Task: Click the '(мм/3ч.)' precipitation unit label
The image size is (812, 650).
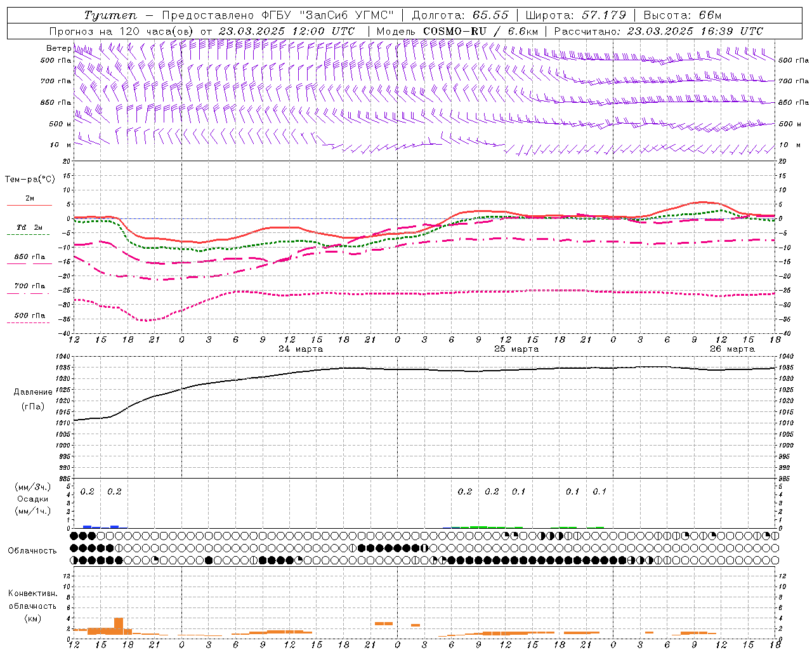Action: [33, 487]
